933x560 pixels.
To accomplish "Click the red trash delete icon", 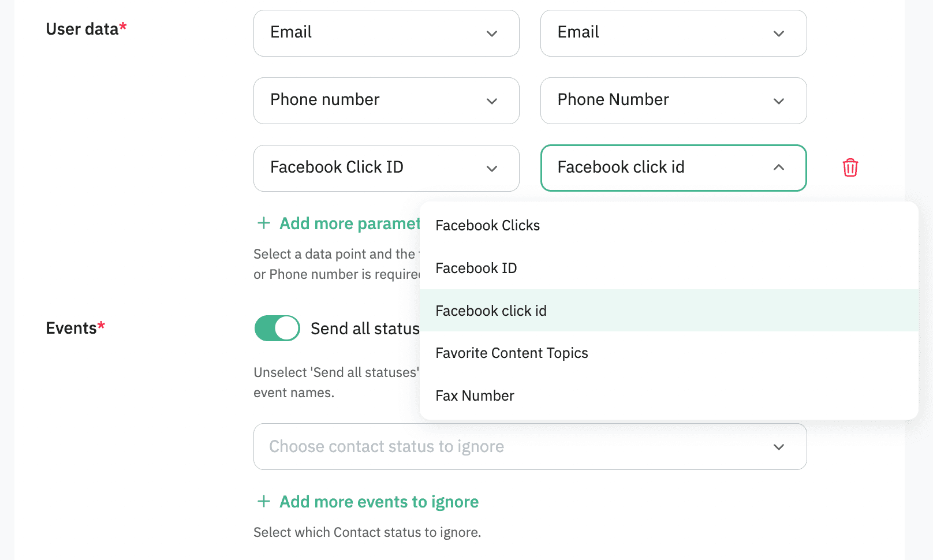I will click(850, 167).
